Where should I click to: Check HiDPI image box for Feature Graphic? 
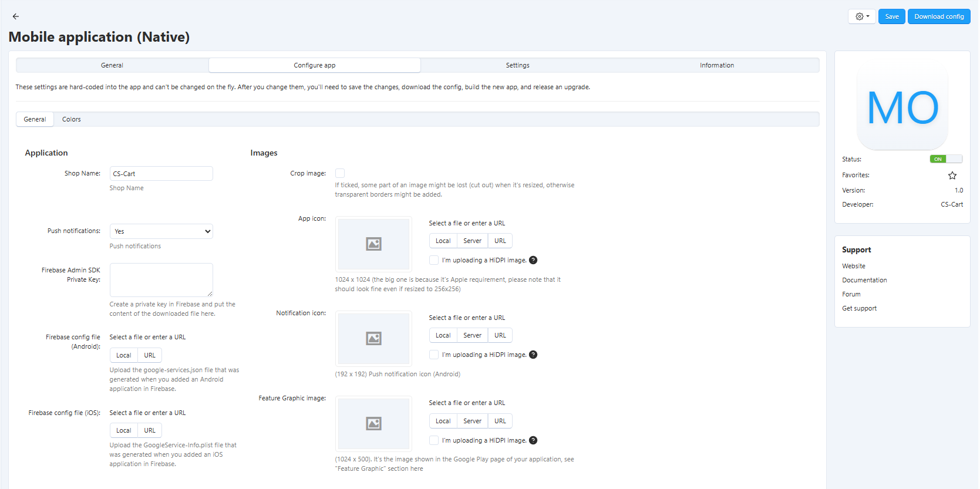pos(434,440)
